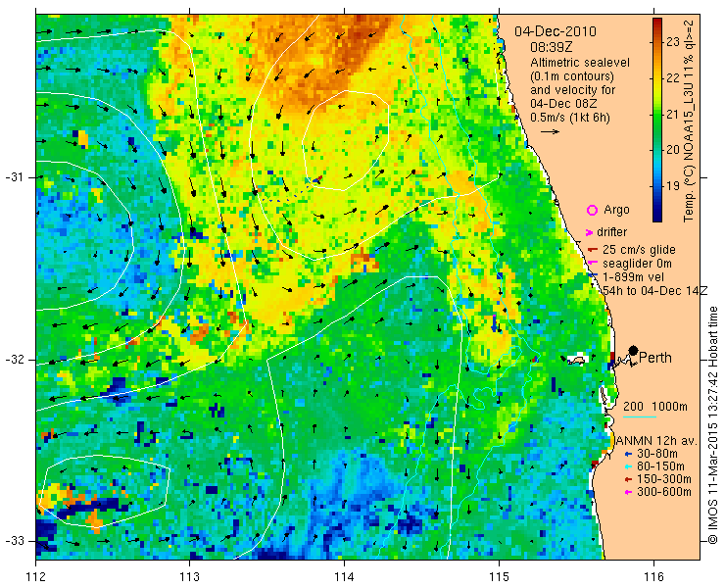
Task: Click the magenta 300-600m ANMN arrow symbol
Action: tap(628, 493)
